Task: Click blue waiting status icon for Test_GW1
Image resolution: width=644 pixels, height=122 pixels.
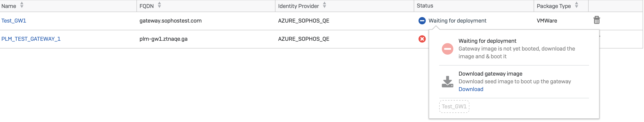Action: [422, 20]
